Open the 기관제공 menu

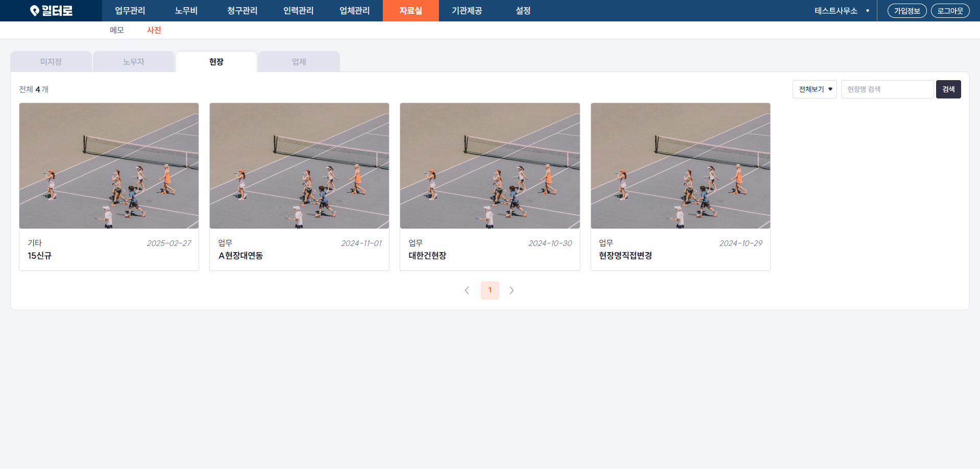(467, 11)
